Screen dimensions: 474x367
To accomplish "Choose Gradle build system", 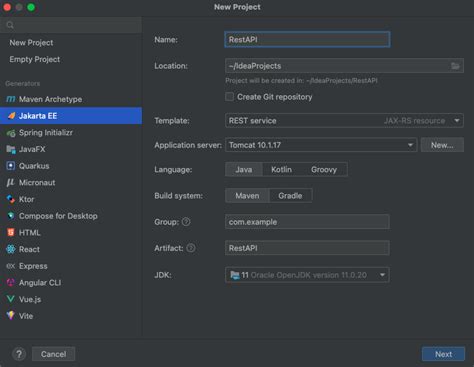I will pos(290,196).
